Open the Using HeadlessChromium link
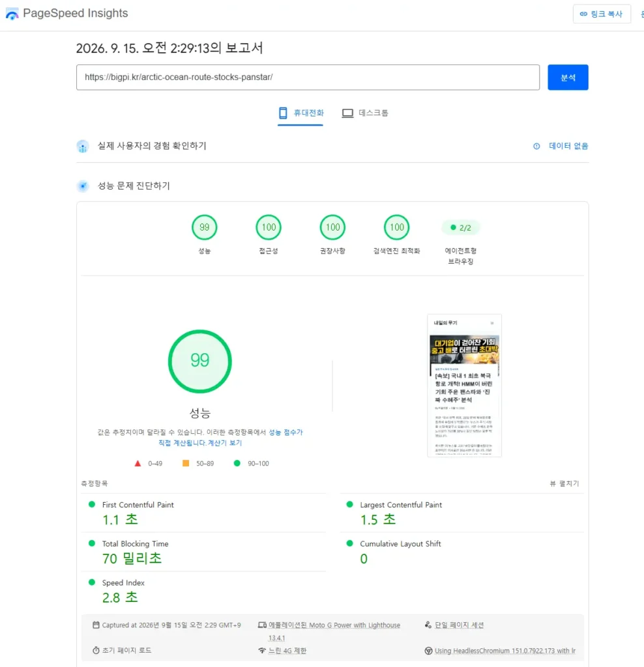The image size is (644, 667). (x=505, y=651)
